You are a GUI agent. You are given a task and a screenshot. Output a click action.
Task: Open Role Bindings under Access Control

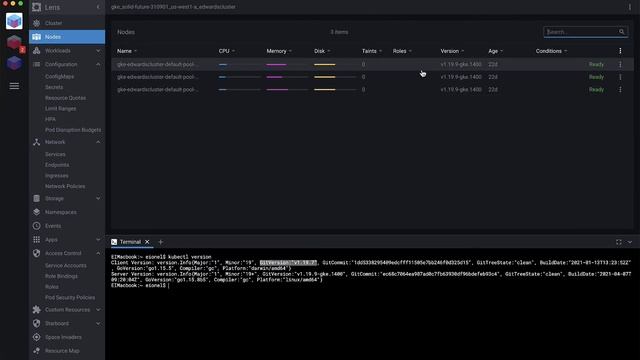pyautogui.click(x=61, y=276)
